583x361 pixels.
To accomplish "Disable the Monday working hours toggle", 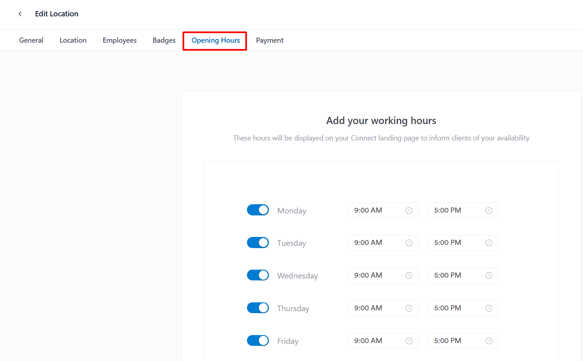I will click(258, 210).
